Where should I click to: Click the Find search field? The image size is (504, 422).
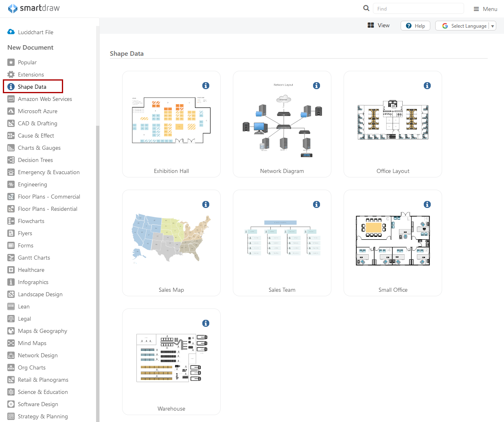[418, 9]
